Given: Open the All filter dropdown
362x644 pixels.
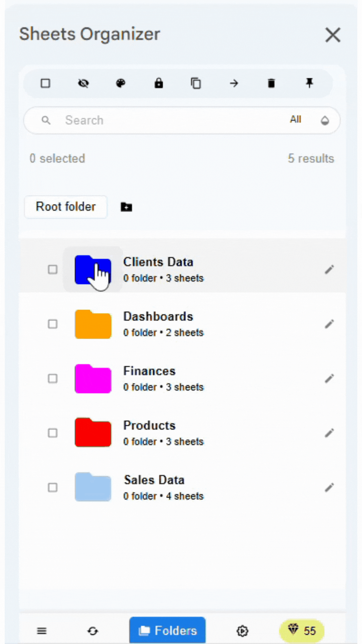Looking at the screenshot, I should 295,120.
